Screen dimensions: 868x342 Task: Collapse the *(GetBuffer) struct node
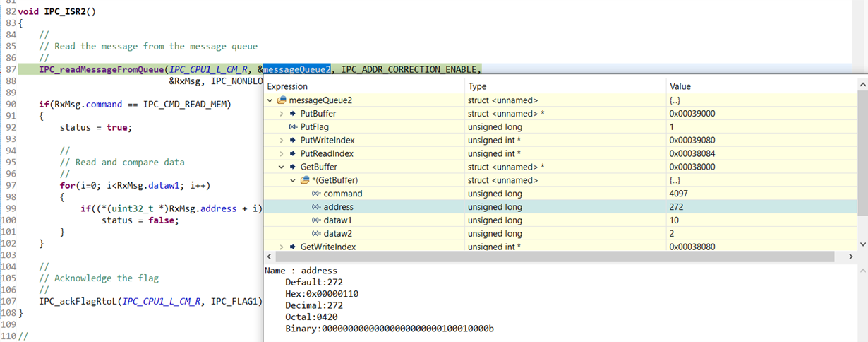(x=293, y=180)
